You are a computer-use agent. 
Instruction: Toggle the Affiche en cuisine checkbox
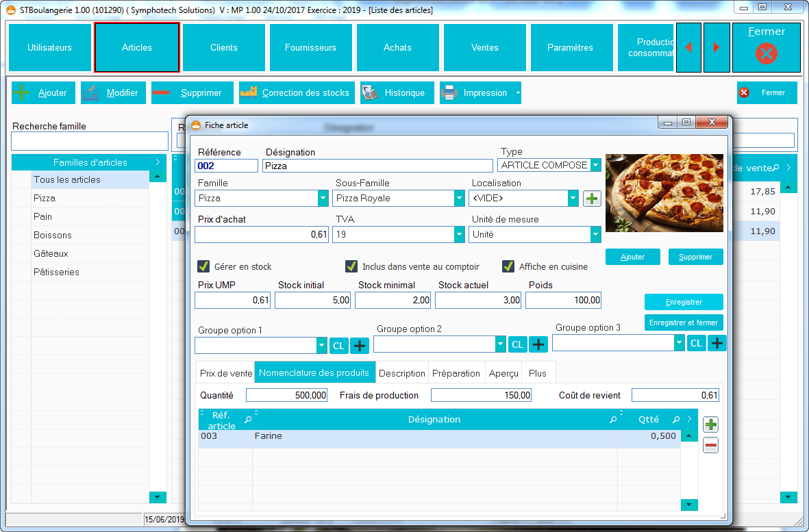[508, 266]
